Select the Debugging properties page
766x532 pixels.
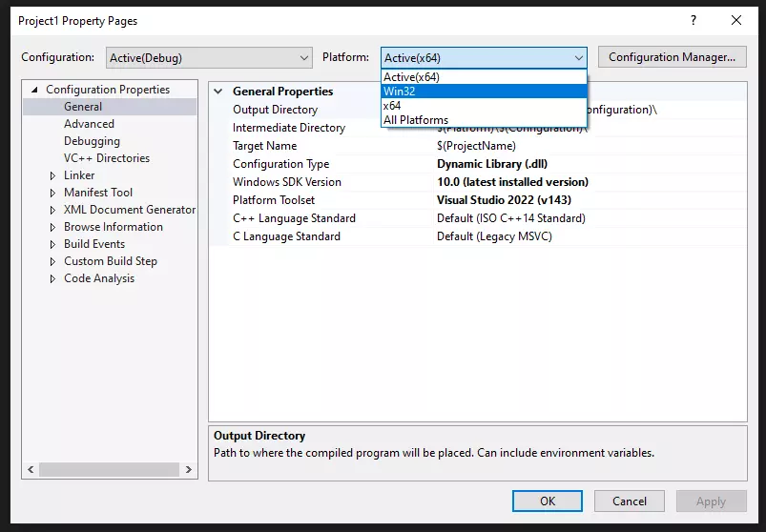(92, 141)
